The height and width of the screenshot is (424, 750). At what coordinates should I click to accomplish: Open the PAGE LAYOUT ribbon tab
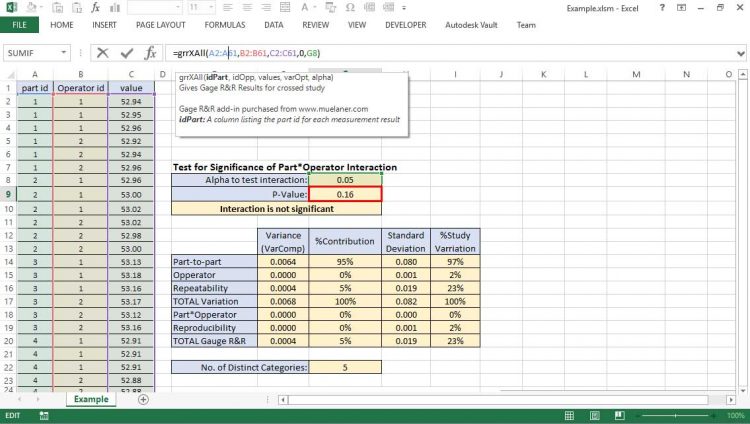click(x=160, y=25)
